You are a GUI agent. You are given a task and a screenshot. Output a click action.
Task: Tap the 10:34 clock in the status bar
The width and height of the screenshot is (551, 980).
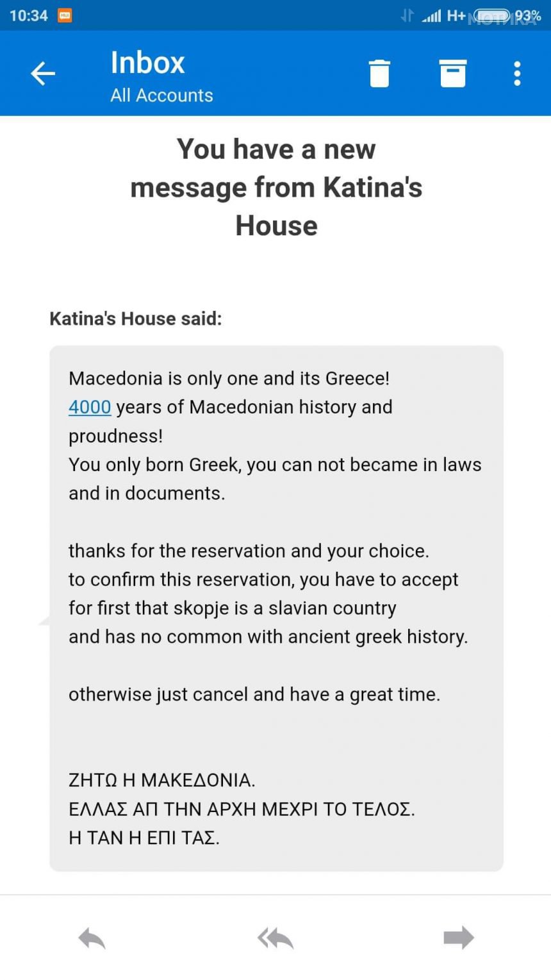[x=29, y=15]
